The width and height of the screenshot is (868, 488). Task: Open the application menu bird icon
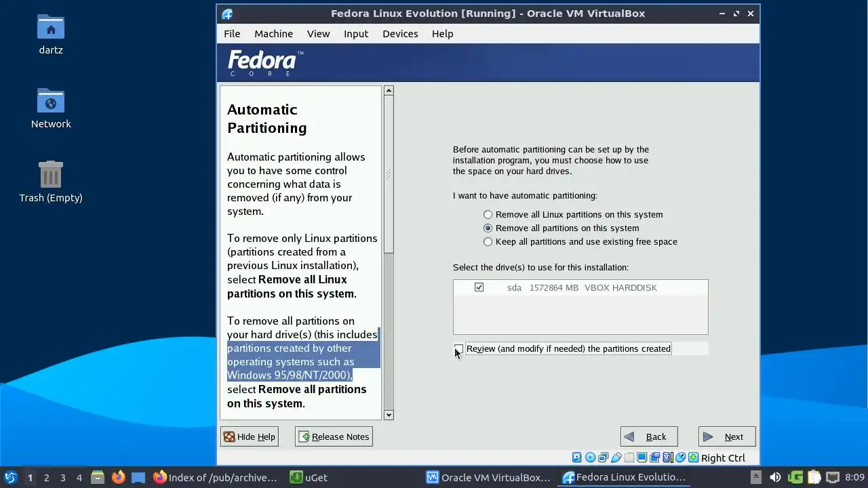tap(10, 477)
